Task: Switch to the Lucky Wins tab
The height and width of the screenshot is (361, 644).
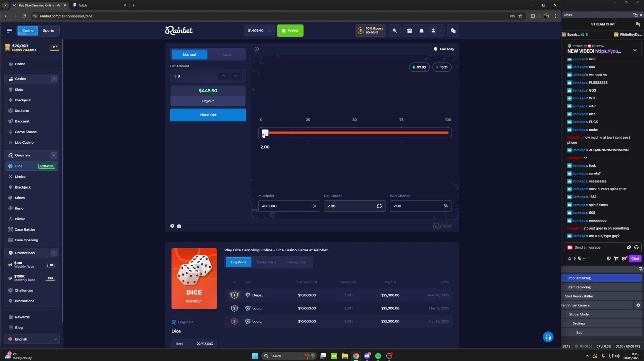Action: click(266, 262)
